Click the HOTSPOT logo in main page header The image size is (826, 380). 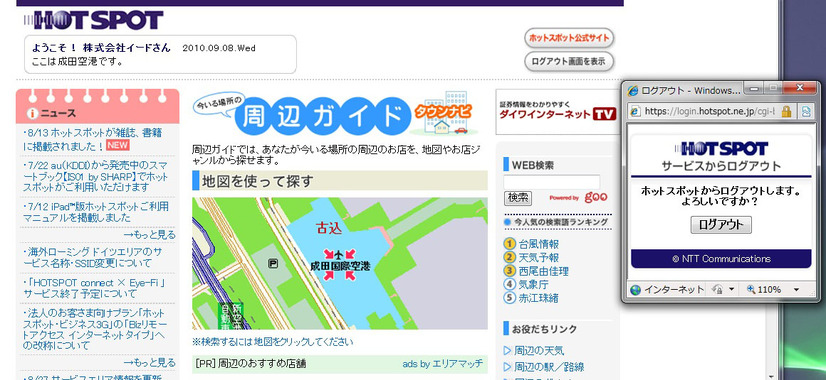tap(94, 20)
